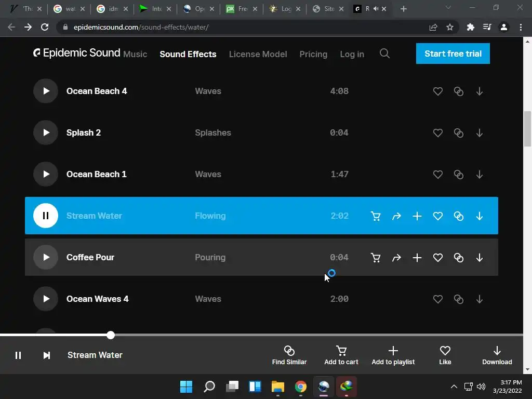The width and height of the screenshot is (532, 399).
Task: Play the Coffee Pour sound
Action: 46,257
